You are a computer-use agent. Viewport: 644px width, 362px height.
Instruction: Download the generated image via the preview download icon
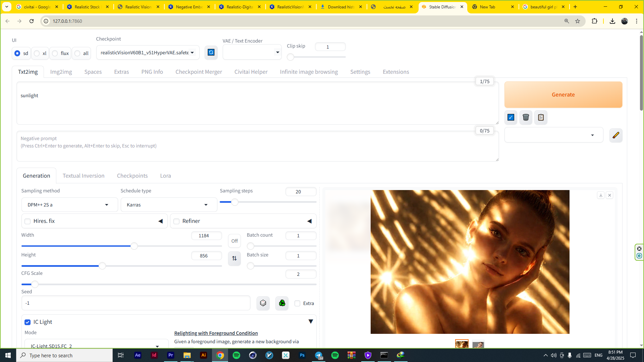click(x=600, y=195)
